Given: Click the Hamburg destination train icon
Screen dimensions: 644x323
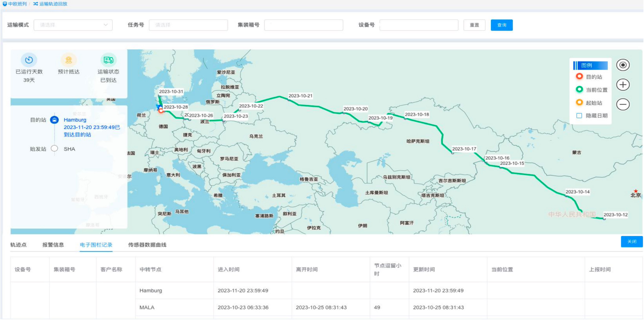Looking at the screenshot, I should 54,120.
